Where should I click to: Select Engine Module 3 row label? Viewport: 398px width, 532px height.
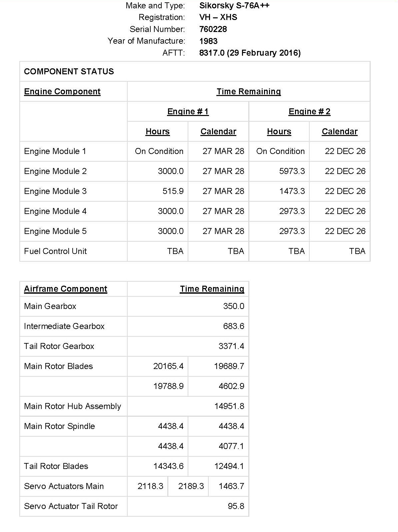point(55,191)
